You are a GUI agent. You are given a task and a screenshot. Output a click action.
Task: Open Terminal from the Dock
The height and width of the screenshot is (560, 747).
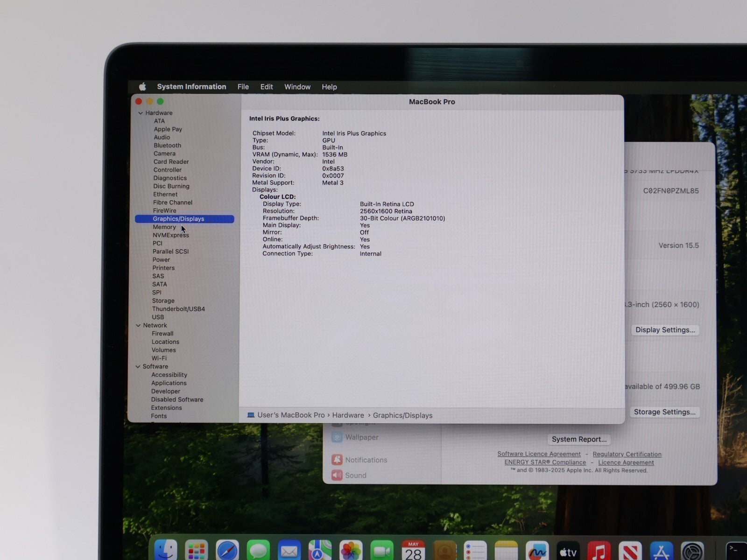[x=736, y=551]
